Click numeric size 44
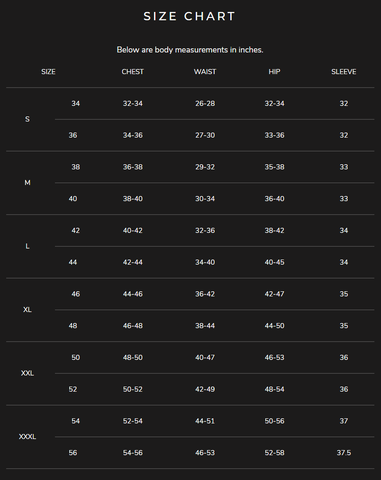 pos(73,262)
